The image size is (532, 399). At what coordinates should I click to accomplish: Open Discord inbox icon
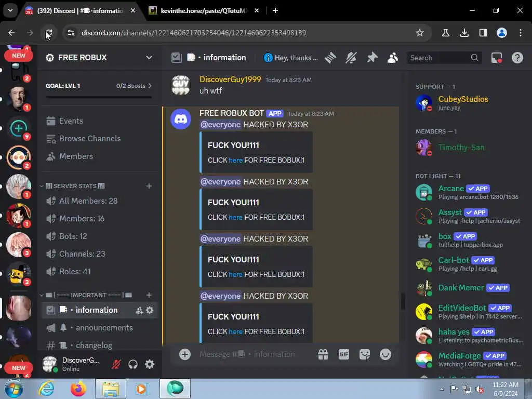[497, 58]
